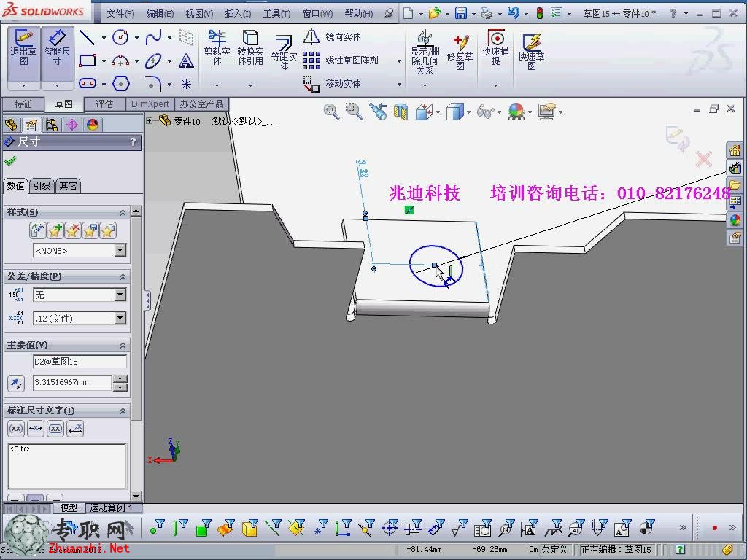Click the 欠定义 status bar text
This screenshot has height=560, width=747.
coord(554,549)
